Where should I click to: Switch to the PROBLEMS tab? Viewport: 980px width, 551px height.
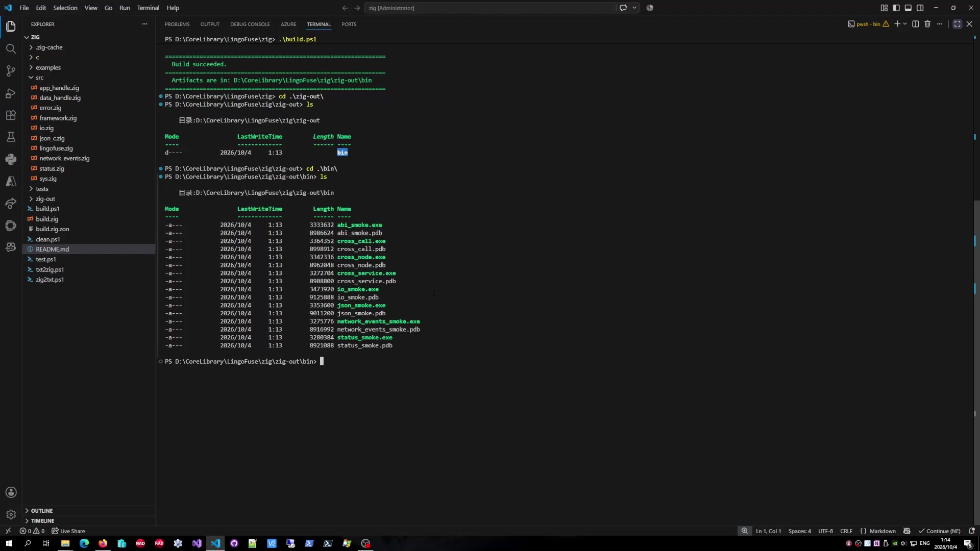(177, 24)
